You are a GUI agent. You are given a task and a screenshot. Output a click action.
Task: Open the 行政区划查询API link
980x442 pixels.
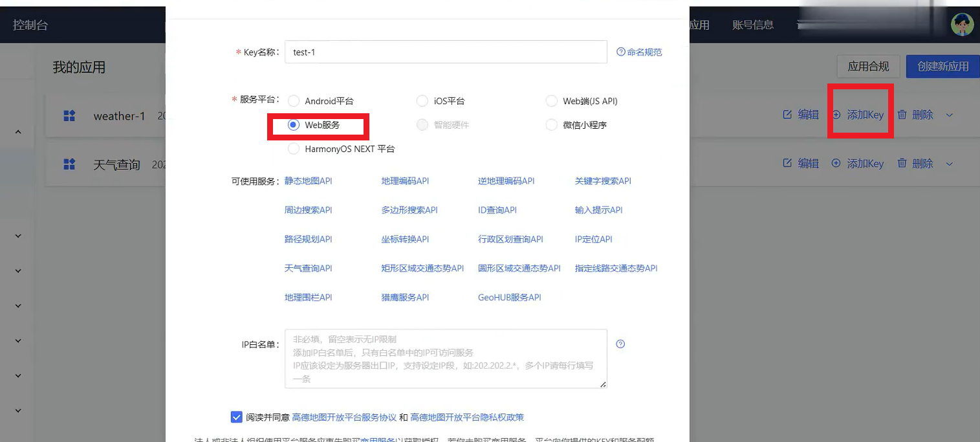510,239
